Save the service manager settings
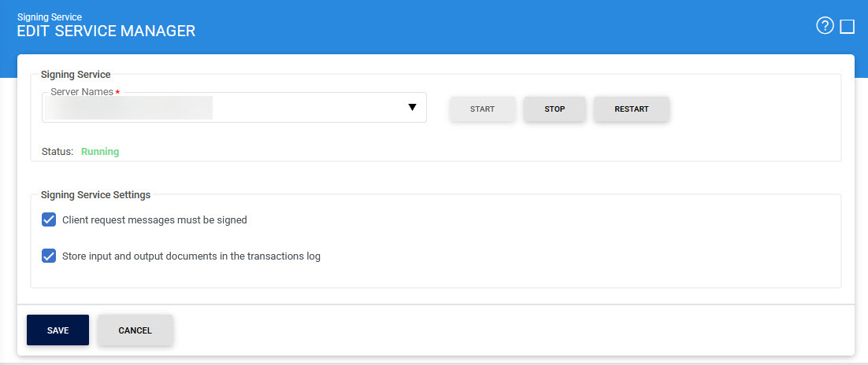The width and height of the screenshot is (868, 365). pyautogui.click(x=57, y=330)
